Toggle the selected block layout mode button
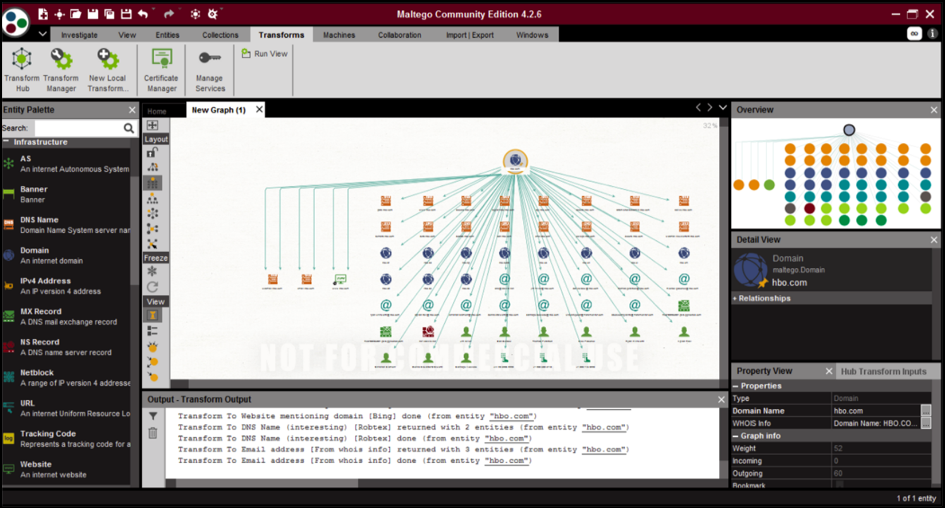945x508 pixels. point(153,183)
